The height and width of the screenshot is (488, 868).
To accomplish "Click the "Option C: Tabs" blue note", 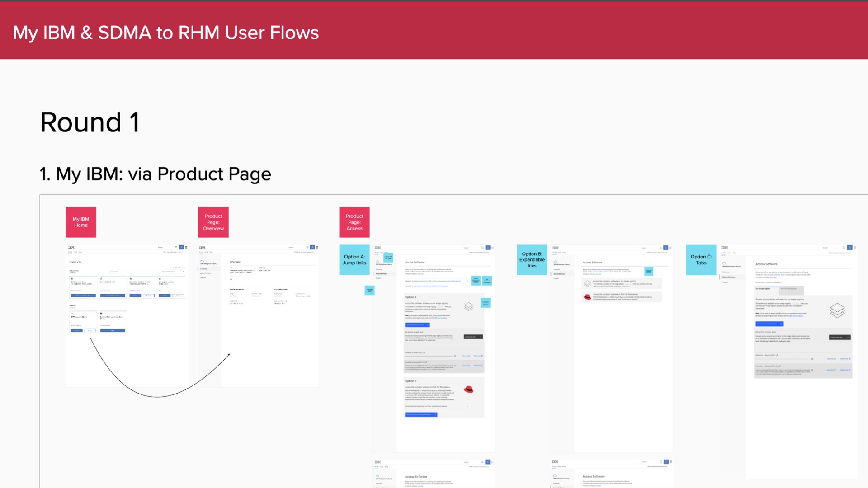I will click(x=701, y=260).
